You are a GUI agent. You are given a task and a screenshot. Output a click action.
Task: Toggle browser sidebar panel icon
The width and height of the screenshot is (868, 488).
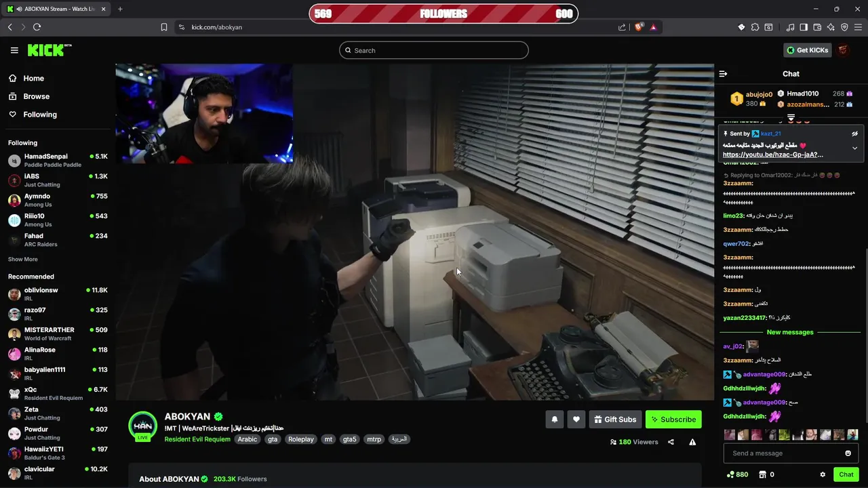click(804, 27)
